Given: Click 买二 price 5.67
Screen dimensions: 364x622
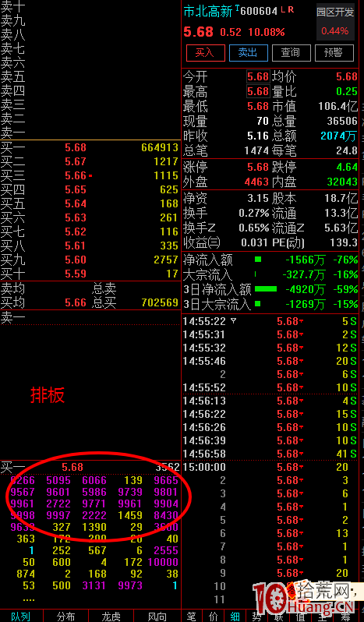Looking at the screenshot, I should pyautogui.click(x=76, y=161).
